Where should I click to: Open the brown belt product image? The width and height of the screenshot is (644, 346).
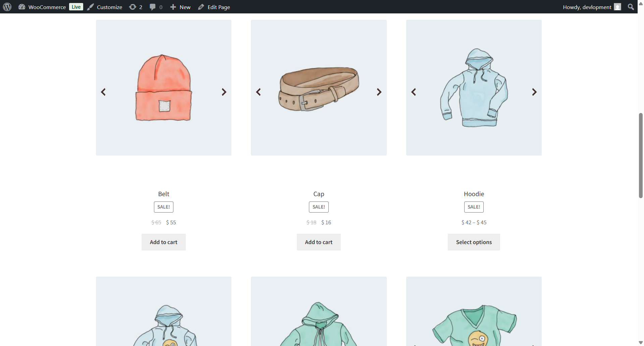point(319,88)
